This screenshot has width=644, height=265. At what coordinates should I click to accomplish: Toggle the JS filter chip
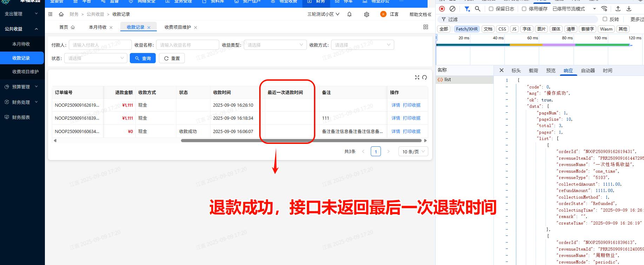pos(514,29)
